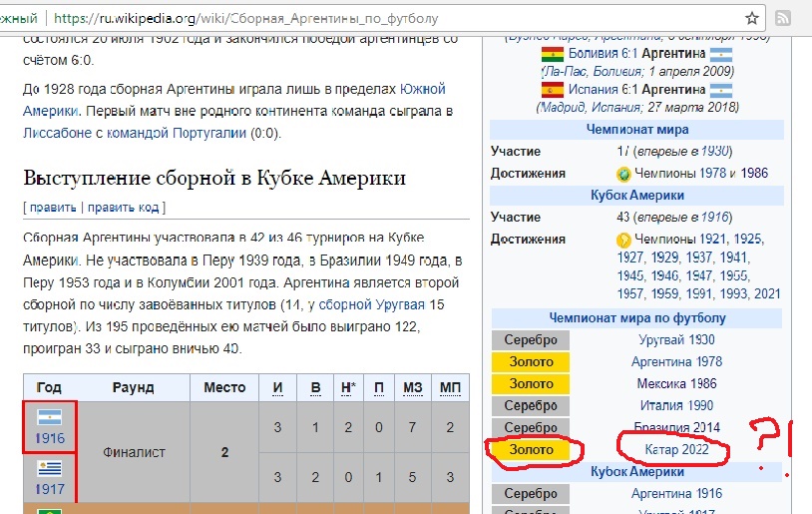The height and width of the screenshot is (514, 812).
Task: Click the Раунд column header
Action: coord(133,387)
